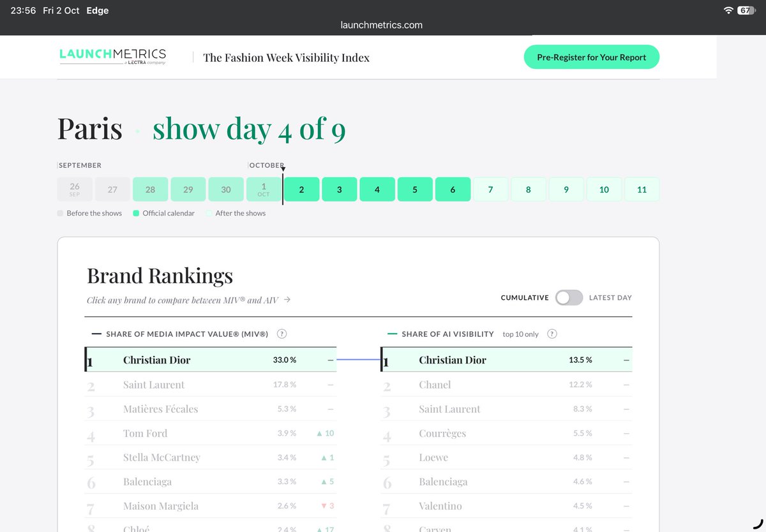Screen dimensions: 766x532
Task: Toggle Cumulative / Latest Day switch
Action: pyautogui.click(x=569, y=297)
